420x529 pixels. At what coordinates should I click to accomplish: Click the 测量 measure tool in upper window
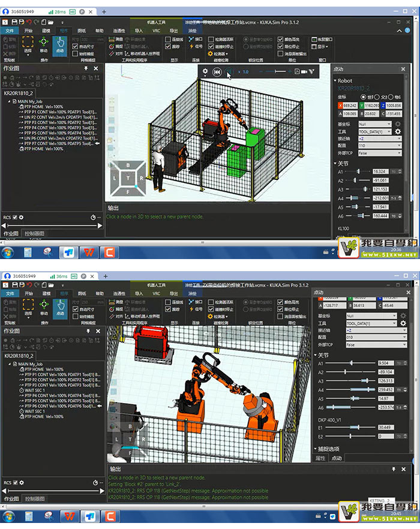116,40
